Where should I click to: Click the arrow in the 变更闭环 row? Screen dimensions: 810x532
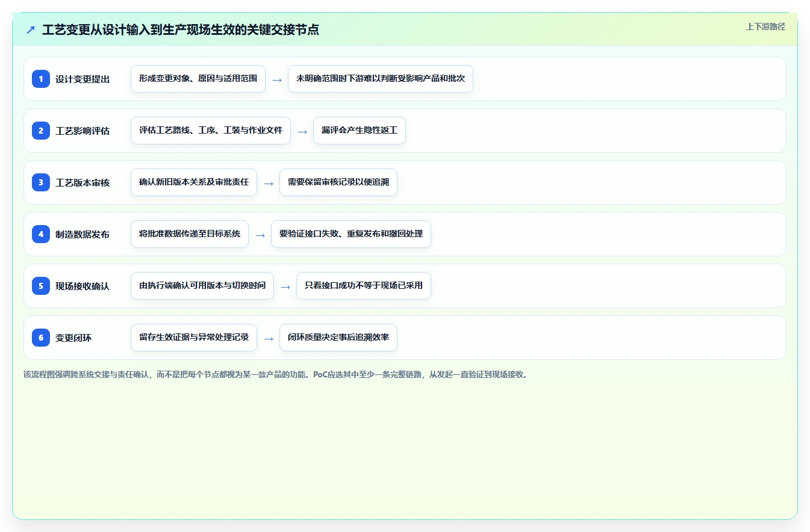point(269,338)
